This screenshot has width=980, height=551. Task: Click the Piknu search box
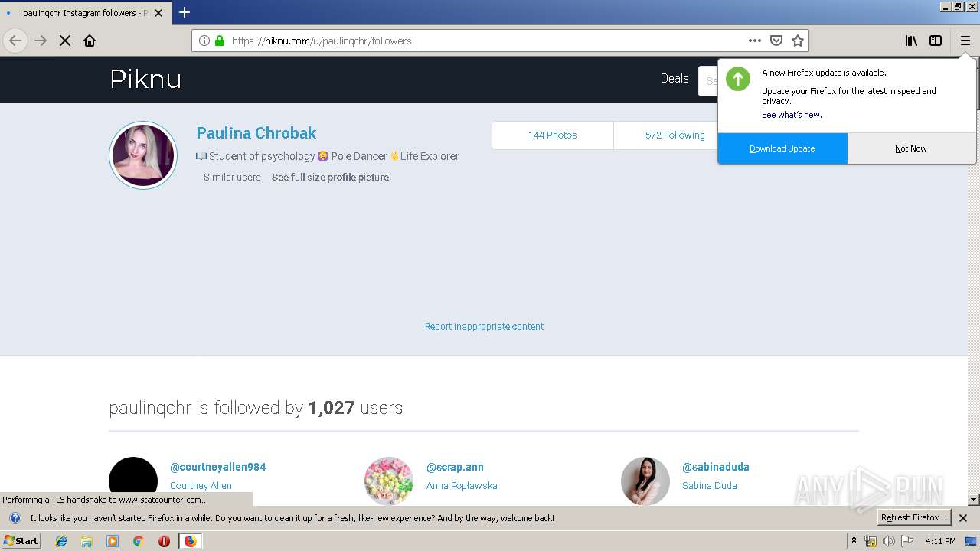708,80
